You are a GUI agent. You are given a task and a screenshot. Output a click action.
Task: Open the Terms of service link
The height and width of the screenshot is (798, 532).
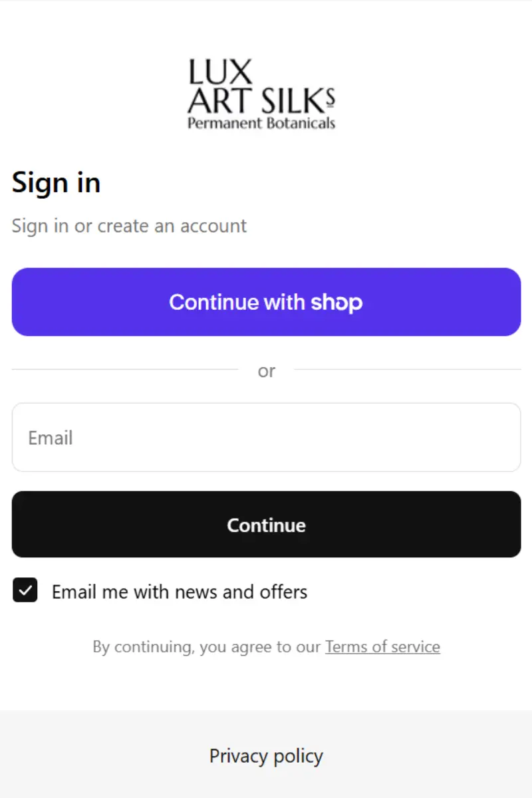tap(382, 647)
